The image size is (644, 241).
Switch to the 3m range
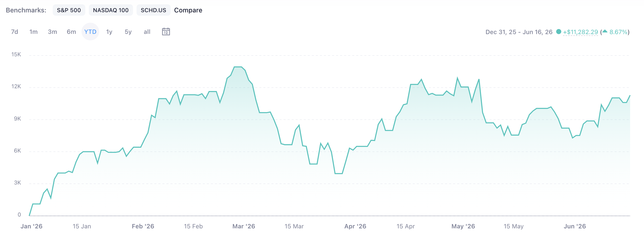(53, 32)
